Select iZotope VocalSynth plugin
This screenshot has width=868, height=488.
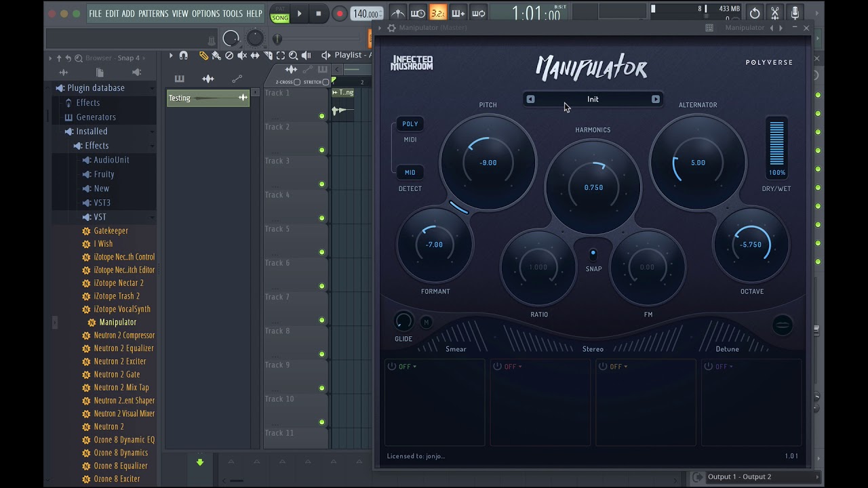(121, 309)
